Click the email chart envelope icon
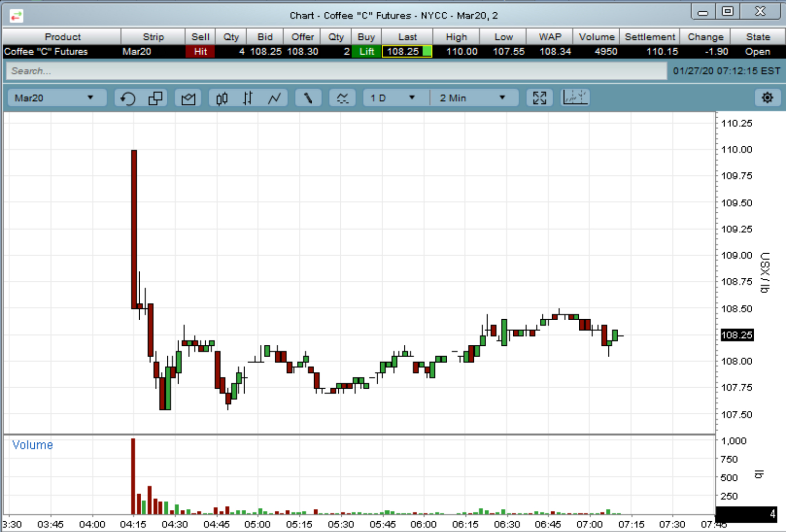The image size is (786, 532). point(188,98)
